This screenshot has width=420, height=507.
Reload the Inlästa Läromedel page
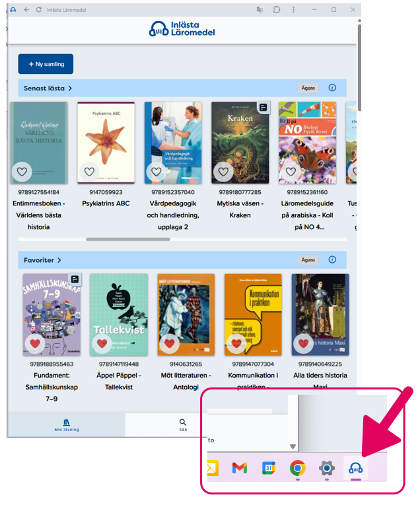point(39,10)
